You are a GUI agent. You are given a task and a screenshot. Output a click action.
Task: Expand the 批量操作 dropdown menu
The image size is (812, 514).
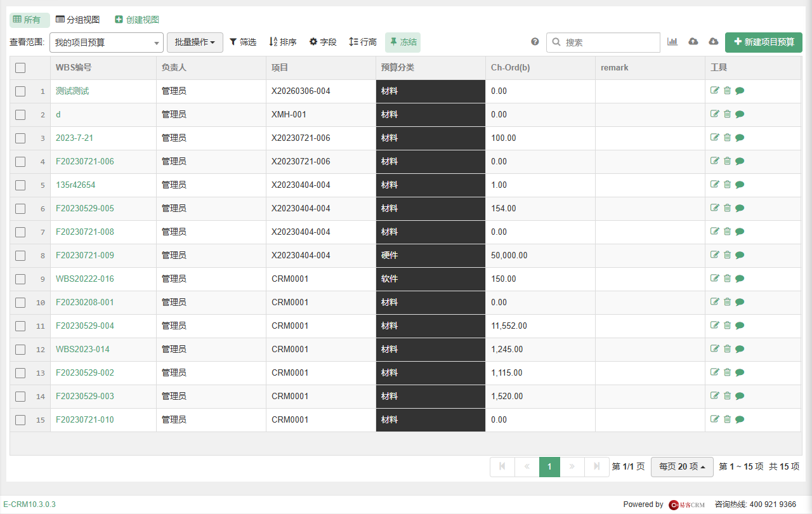(x=195, y=43)
